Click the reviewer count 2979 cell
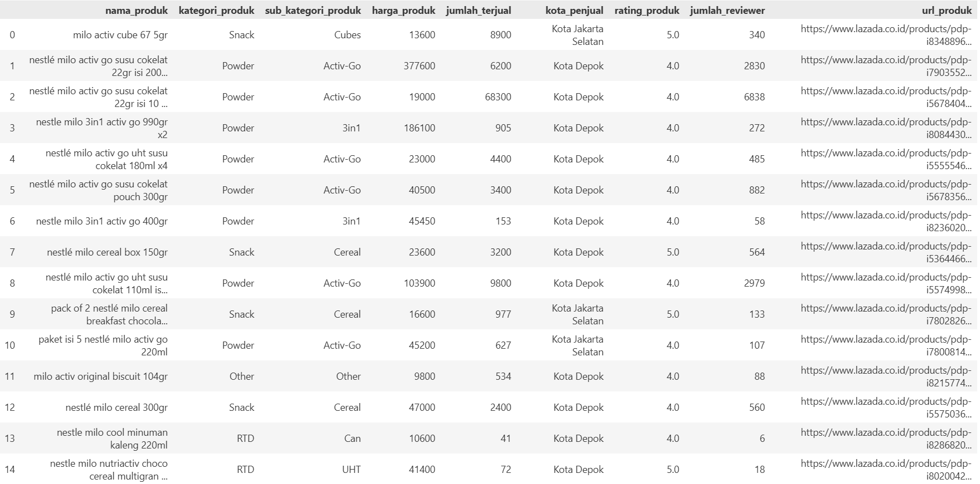This screenshot has height=484, width=980. [x=754, y=283]
